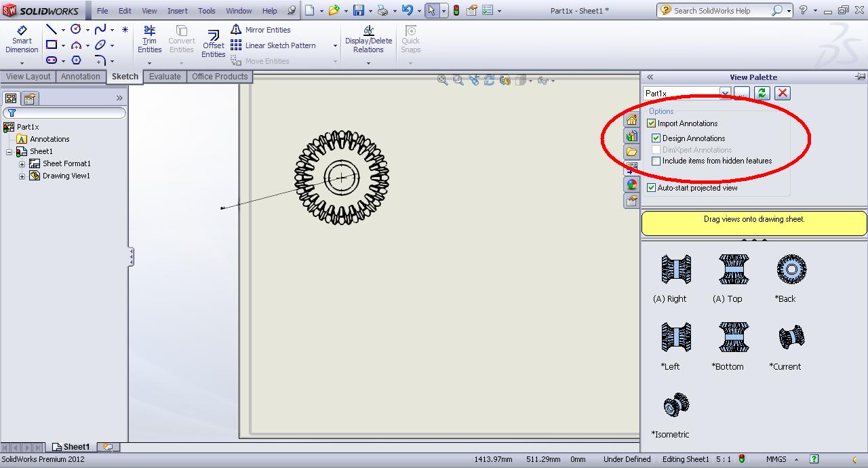The width and height of the screenshot is (868, 468).
Task: Open the Design Library pane icon
Action: 631,136
